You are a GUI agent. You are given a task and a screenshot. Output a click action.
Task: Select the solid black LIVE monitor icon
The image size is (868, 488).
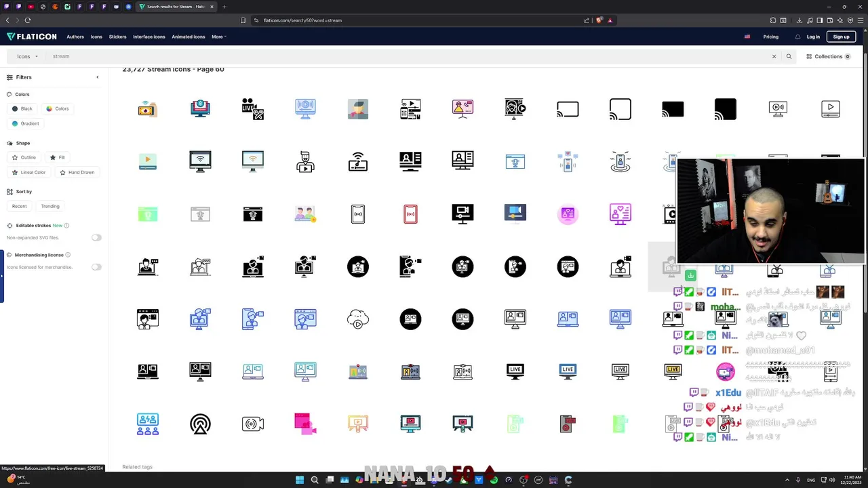click(515, 371)
